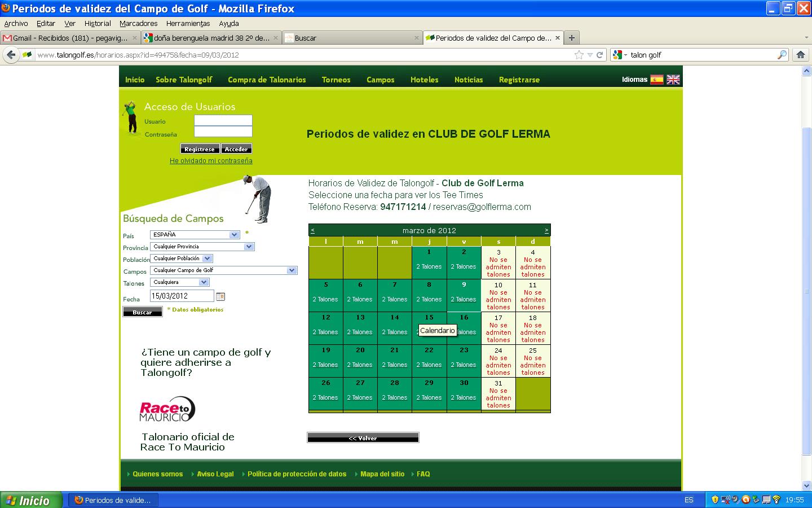Click the Race to Mauricio logo
Viewport: 812px width, 508px height.
point(167,409)
